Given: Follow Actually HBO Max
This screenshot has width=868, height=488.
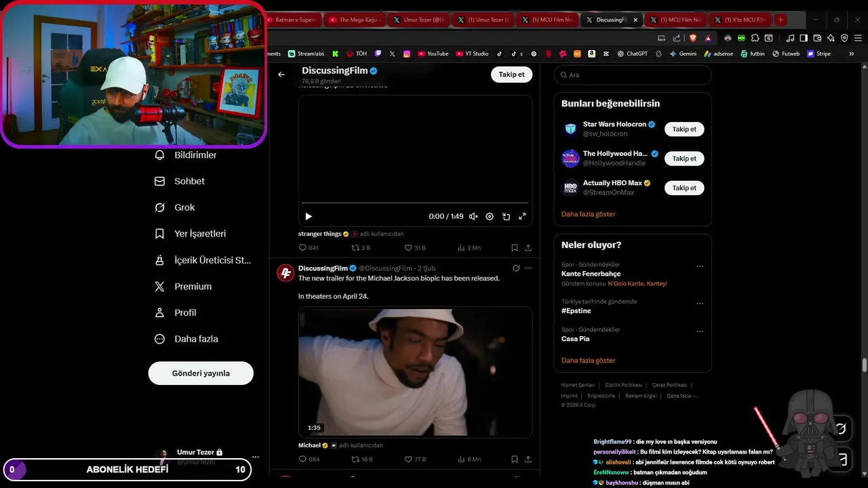Looking at the screenshot, I should (684, 188).
